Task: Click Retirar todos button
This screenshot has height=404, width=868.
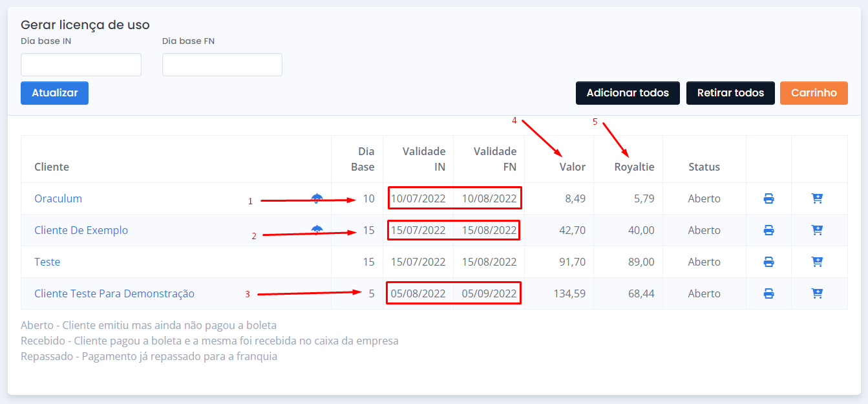Action: point(730,93)
